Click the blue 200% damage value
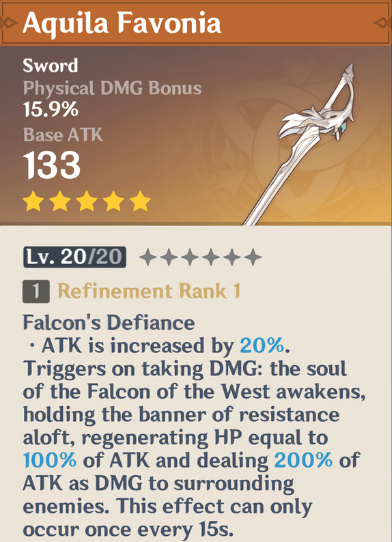This screenshot has height=542, width=392. [303, 460]
